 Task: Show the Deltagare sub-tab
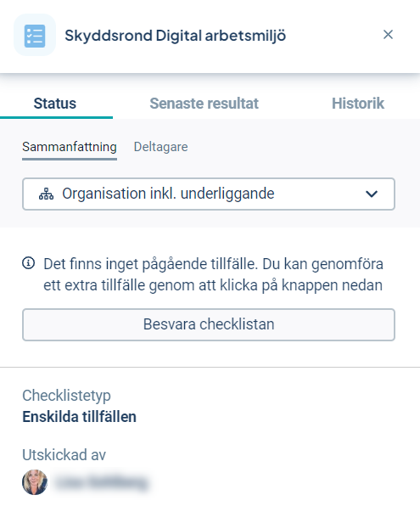click(161, 147)
